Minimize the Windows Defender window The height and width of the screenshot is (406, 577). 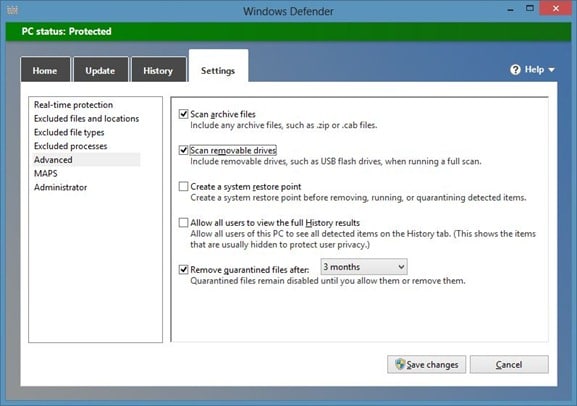[510, 9]
